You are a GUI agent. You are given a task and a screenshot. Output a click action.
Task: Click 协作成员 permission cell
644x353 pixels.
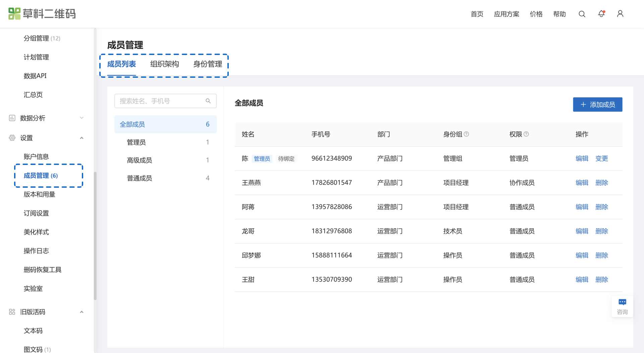(x=522, y=183)
